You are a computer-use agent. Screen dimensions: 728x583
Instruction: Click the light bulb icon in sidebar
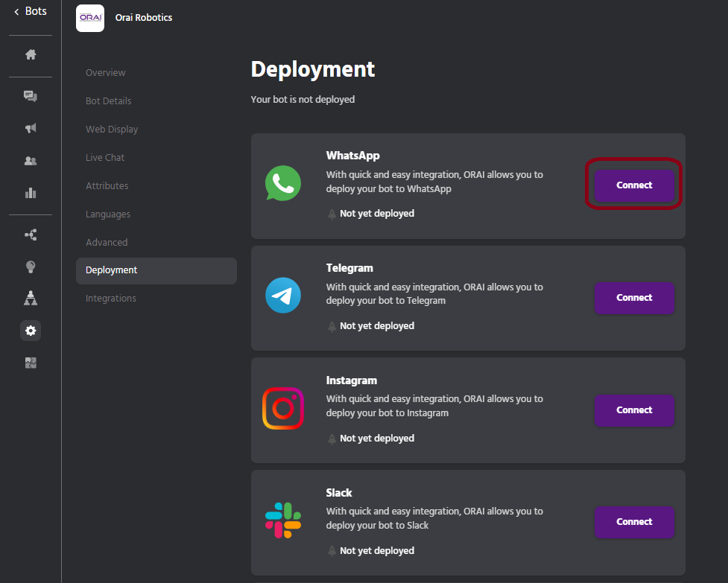31,267
